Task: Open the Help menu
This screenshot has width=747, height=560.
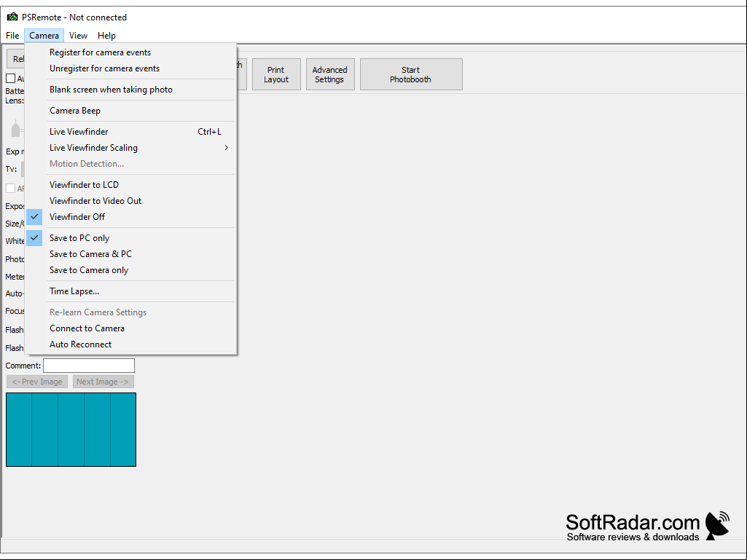Action: 106,35
